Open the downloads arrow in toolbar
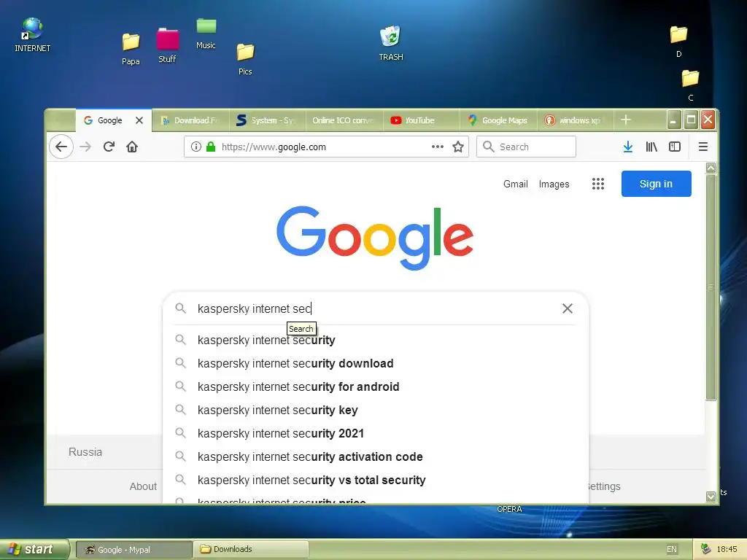 (x=628, y=147)
